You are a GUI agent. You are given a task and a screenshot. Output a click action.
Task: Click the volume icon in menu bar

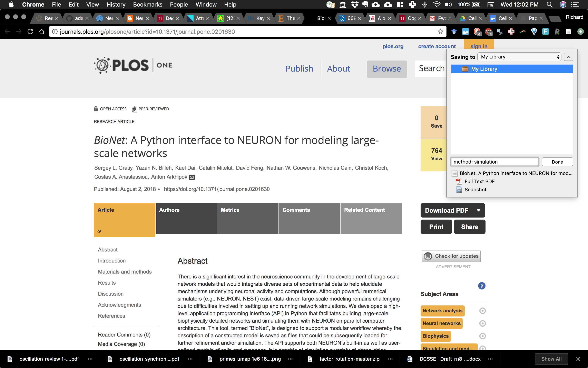click(x=448, y=5)
